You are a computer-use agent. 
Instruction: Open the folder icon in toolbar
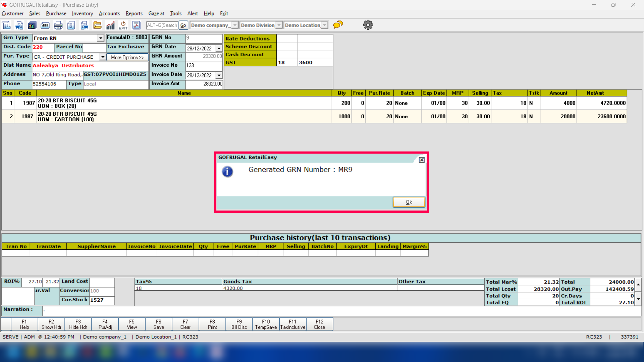tap(97, 25)
